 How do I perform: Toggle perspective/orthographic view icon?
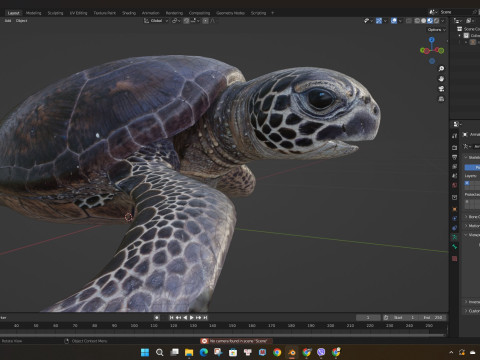click(441, 99)
